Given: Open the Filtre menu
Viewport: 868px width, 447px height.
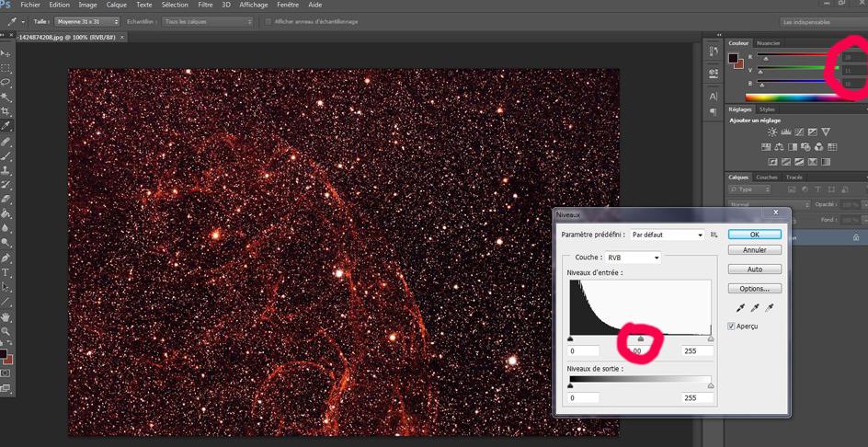Looking at the screenshot, I should tap(205, 5).
